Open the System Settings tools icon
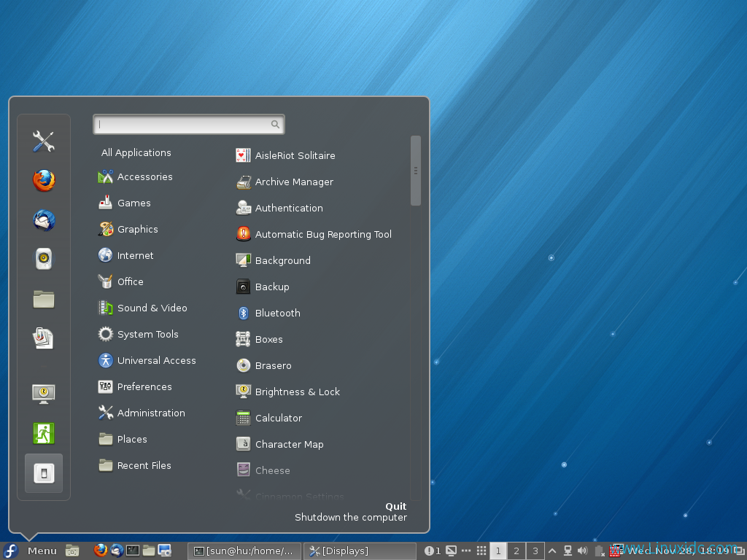 43,141
